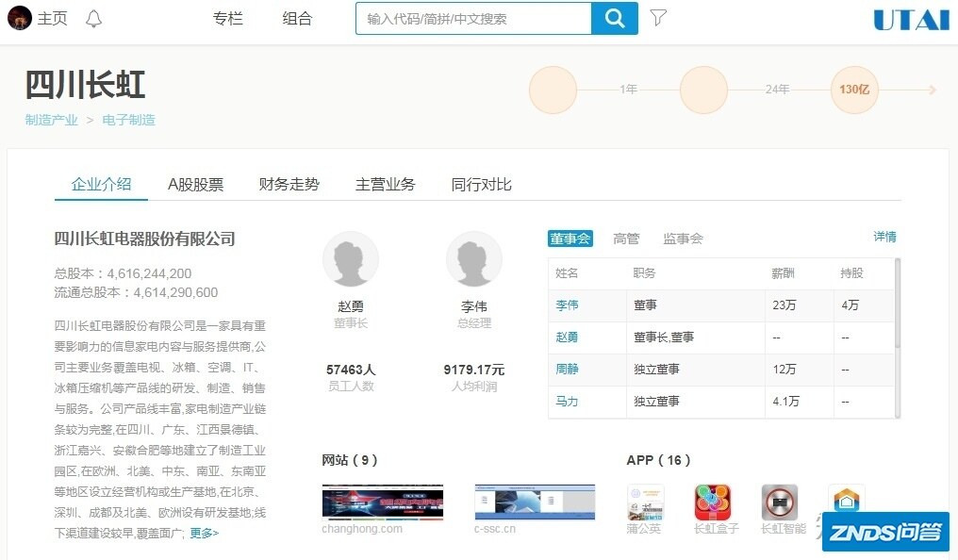Viewport: 958px width, 560px height.
Task: Switch to the 高管 tab
Action: pos(626,239)
